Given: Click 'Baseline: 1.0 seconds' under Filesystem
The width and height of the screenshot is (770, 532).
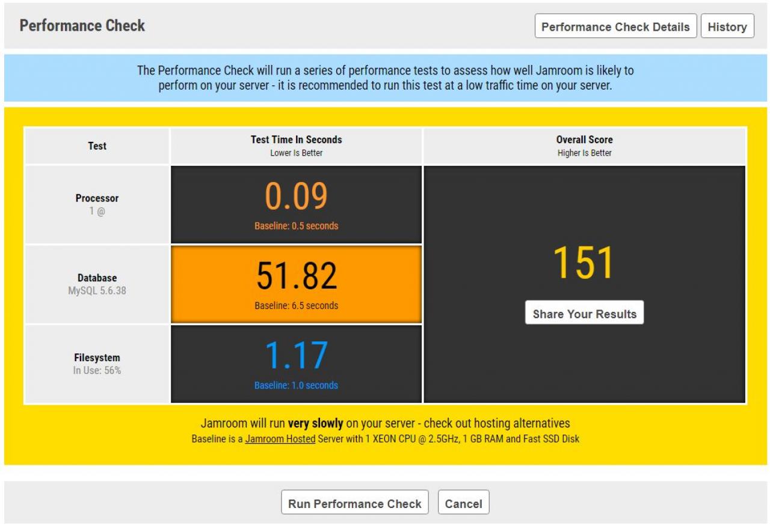Looking at the screenshot, I should tap(297, 385).
